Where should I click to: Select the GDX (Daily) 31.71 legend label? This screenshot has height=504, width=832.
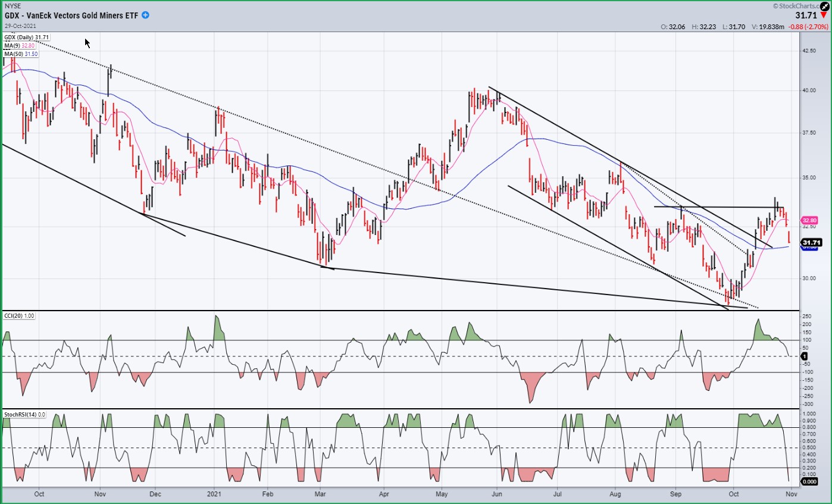click(x=27, y=37)
